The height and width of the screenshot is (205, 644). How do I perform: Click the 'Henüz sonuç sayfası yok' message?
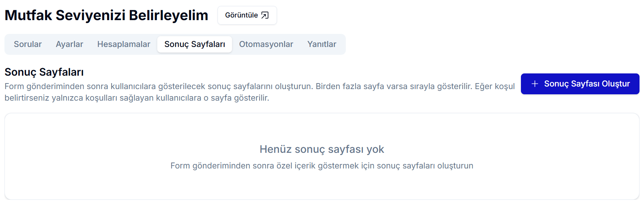click(x=322, y=149)
